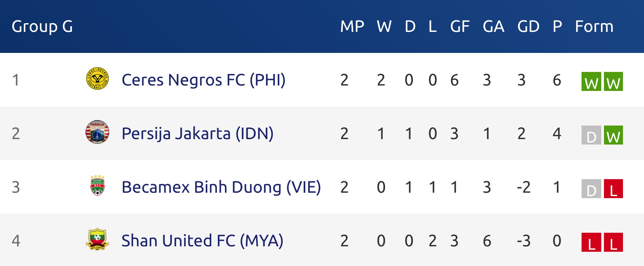Viewport: 644px width, 266px height.
Task: Open the Persija Jakarta (IDN) team link
Action: tap(197, 134)
